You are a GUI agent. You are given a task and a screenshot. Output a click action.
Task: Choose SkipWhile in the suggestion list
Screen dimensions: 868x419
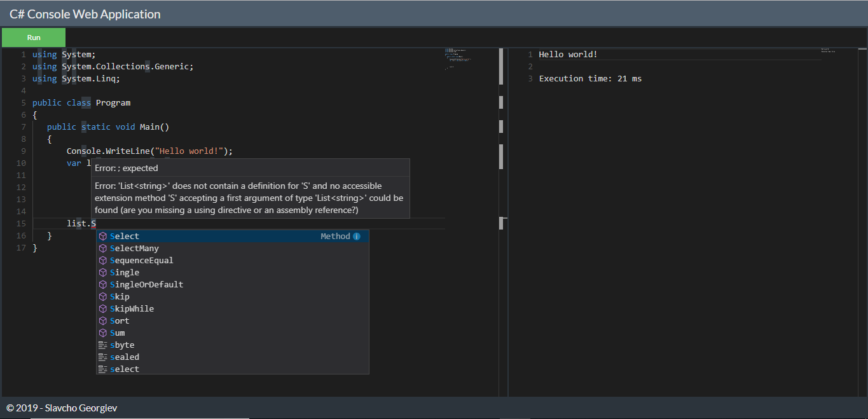click(x=233, y=309)
